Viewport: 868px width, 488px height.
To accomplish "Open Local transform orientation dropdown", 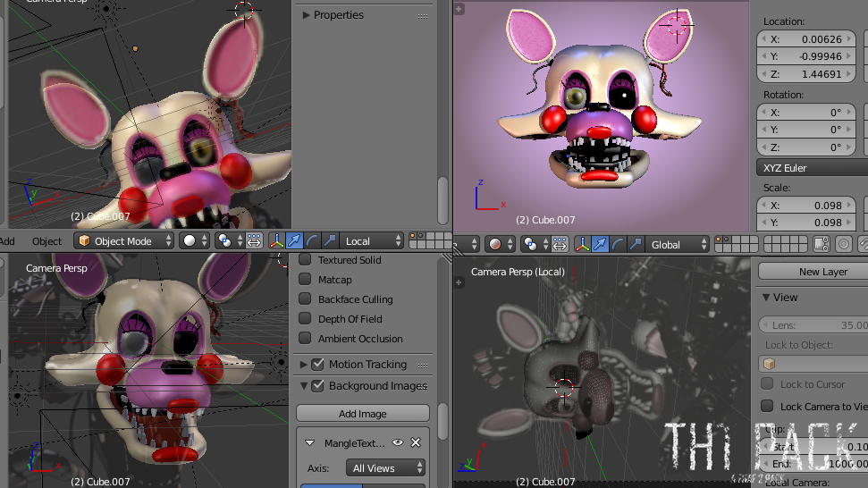I will (372, 240).
